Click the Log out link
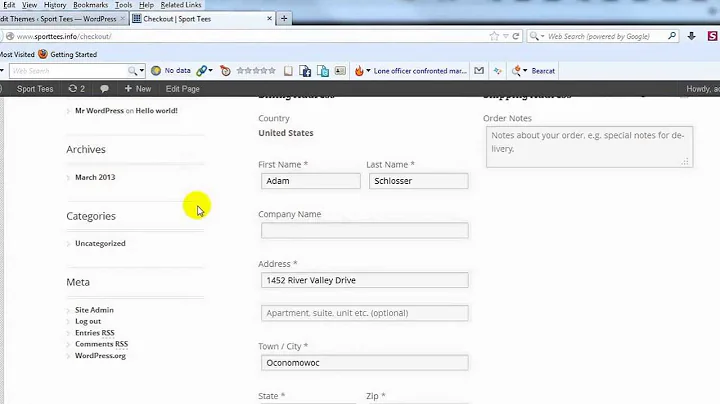Viewport: 720px width, 404px height. [x=88, y=321]
